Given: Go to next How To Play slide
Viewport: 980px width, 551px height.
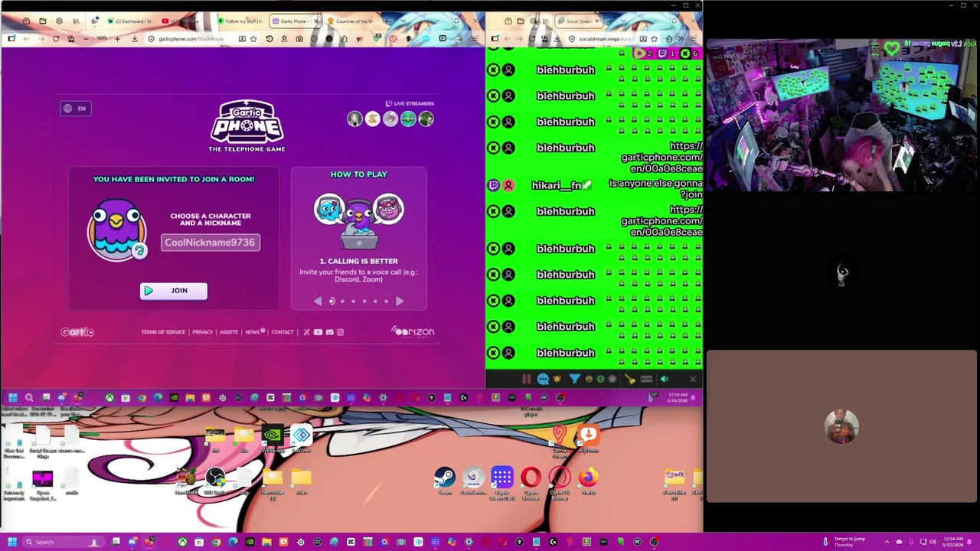Looking at the screenshot, I should tap(399, 302).
